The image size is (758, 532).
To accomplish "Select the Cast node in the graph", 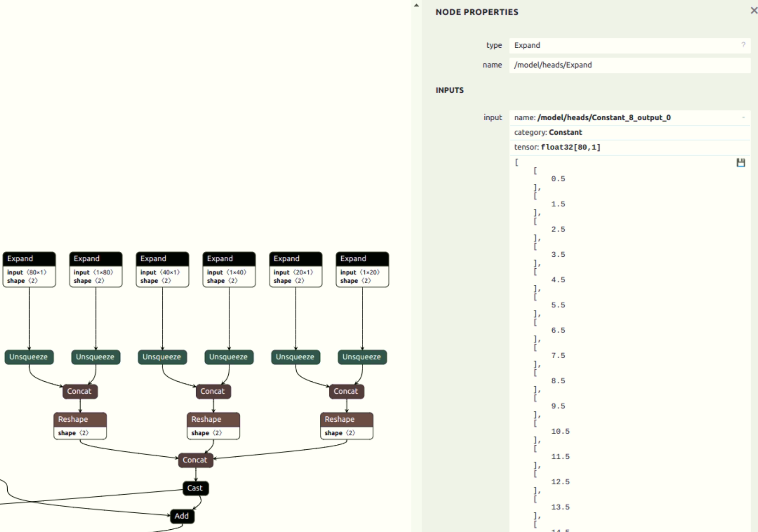I will tap(195, 488).
